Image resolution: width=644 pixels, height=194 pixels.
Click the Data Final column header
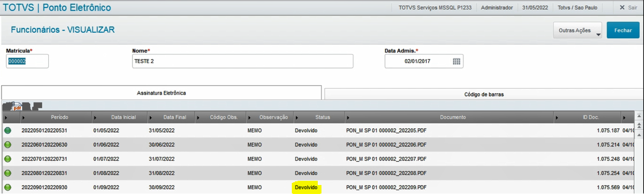click(172, 117)
